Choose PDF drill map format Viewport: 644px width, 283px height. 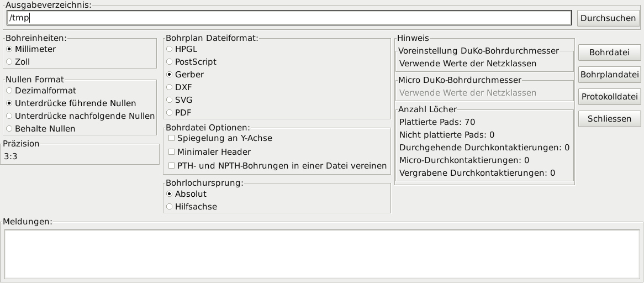click(x=170, y=113)
